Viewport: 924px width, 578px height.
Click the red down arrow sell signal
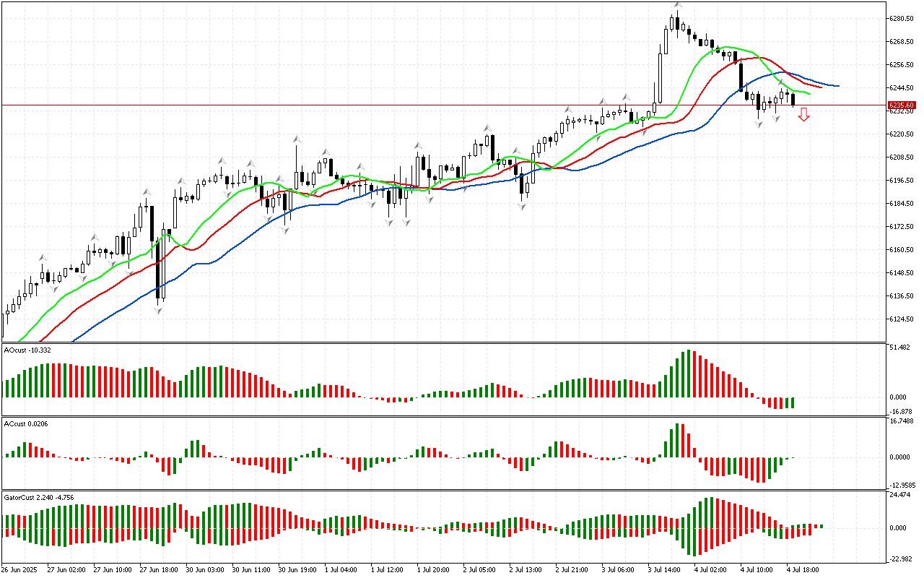pyautogui.click(x=803, y=114)
